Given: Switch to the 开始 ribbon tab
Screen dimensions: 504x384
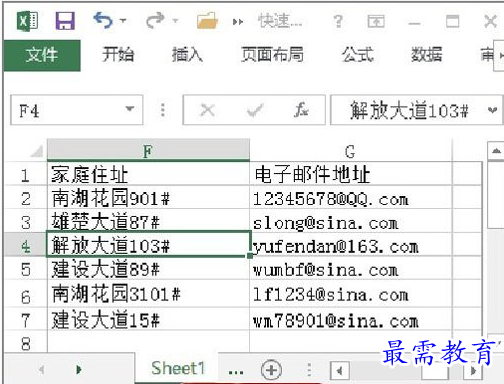Looking at the screenshot, I should coord(118,55).
